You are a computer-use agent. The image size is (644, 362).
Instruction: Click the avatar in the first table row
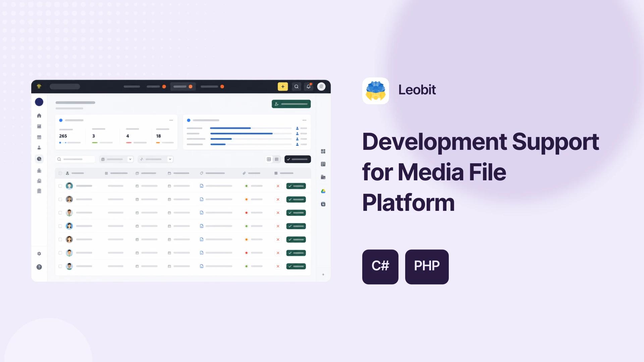pos(69,186)
